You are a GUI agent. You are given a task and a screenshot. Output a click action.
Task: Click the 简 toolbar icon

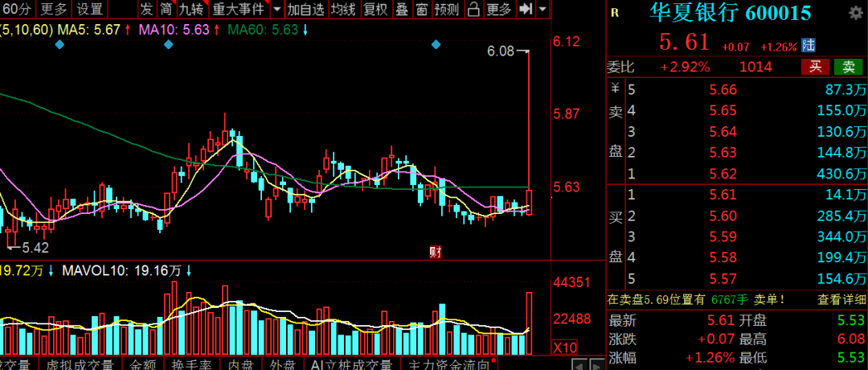coord(166,10)
